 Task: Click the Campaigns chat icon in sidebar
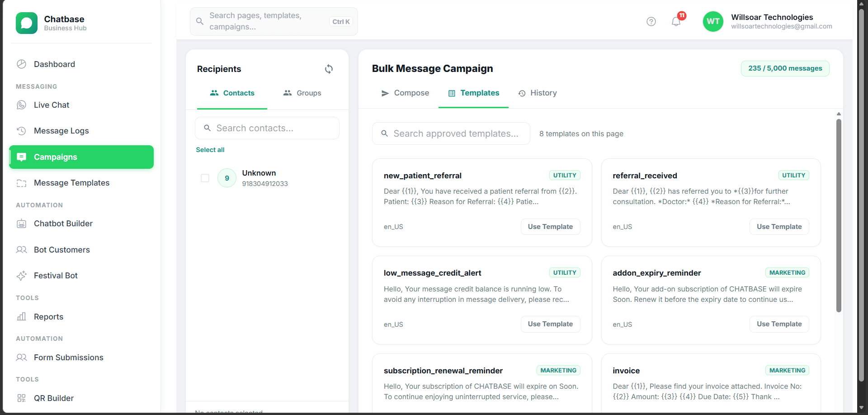[x=21, y=157]
